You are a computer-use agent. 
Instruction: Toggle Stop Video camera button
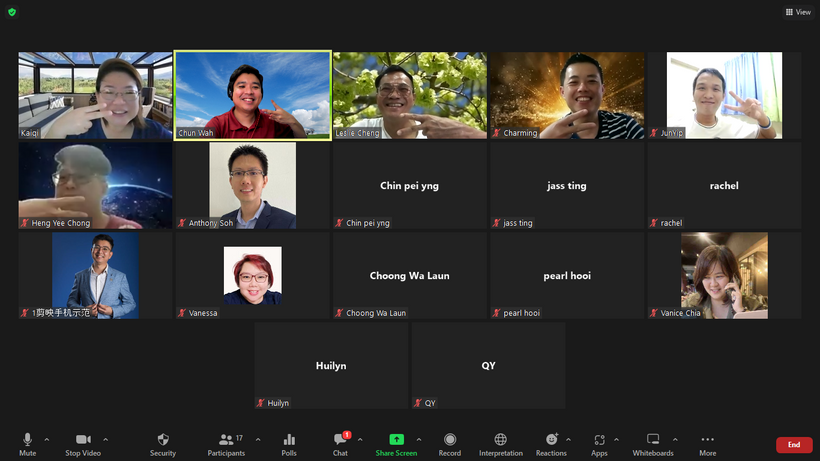(x=83, y=444)
